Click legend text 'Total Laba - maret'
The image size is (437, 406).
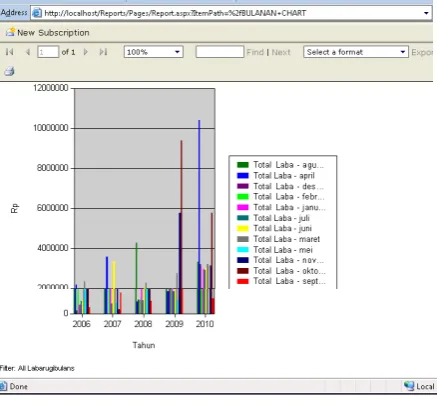[x=286, y=239]
